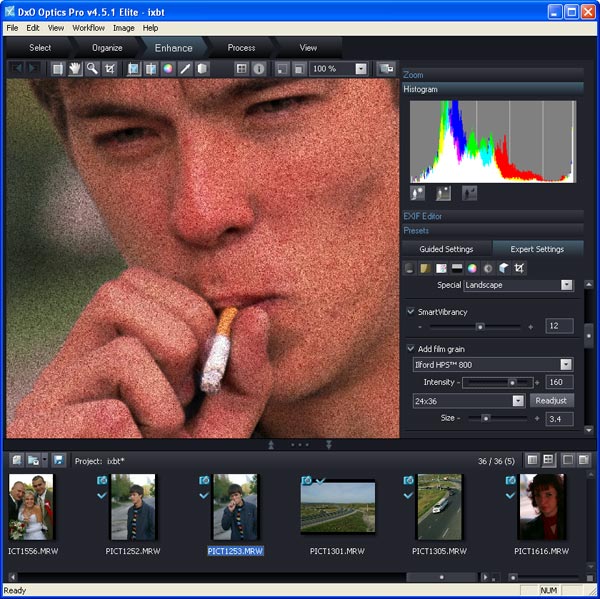
Task: Open the 100 % zoom level dropdown
Action: [359, 69]
